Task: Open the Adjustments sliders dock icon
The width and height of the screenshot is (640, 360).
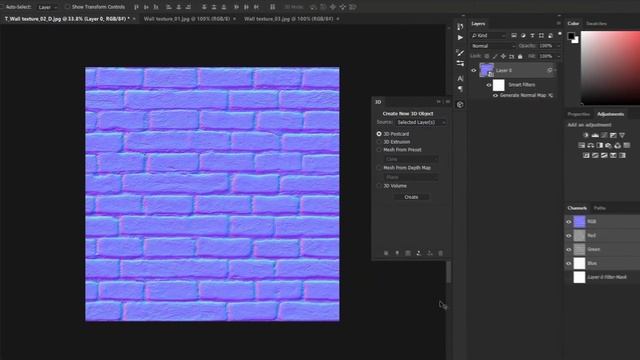Action: pos(460,63)
